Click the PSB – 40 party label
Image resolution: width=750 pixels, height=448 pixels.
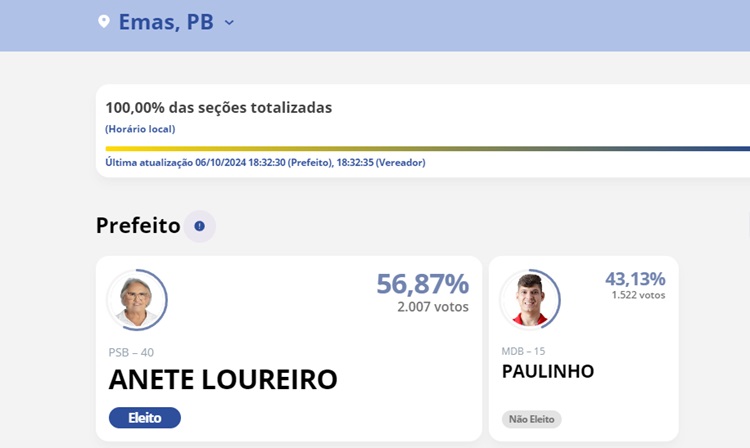pyautogui.click(x=131, y=352)
